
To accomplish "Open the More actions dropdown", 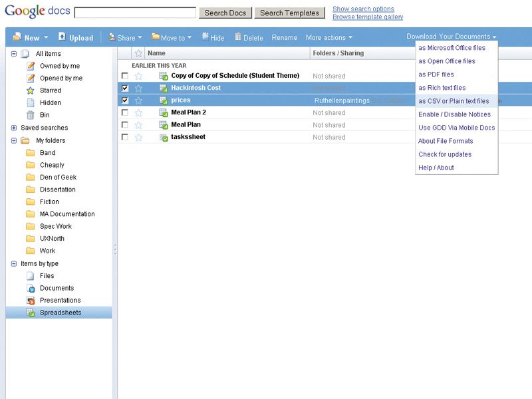I will click(329, 37).
